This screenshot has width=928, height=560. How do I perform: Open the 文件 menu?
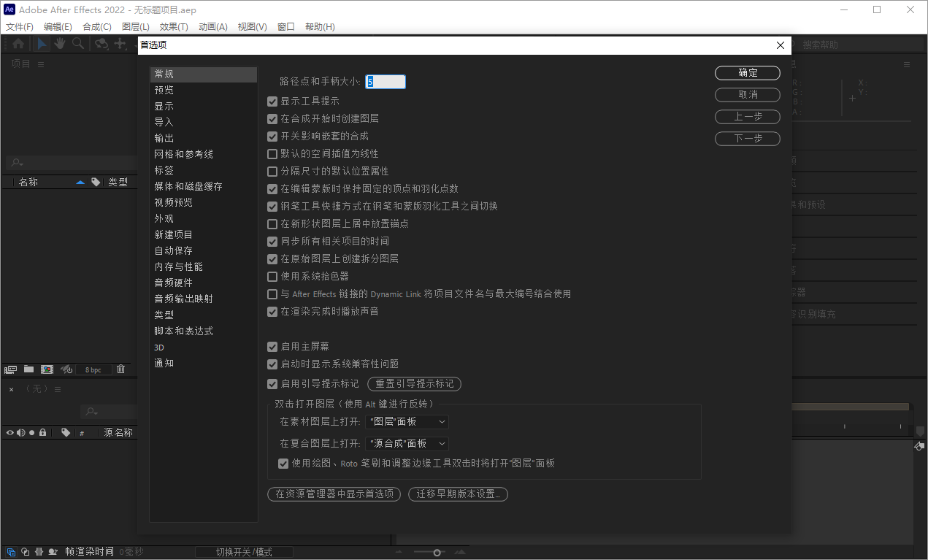[x=19, y=26]
